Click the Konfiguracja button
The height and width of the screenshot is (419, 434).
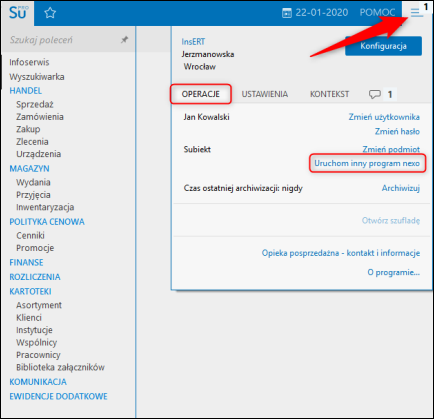click(383, 46)
